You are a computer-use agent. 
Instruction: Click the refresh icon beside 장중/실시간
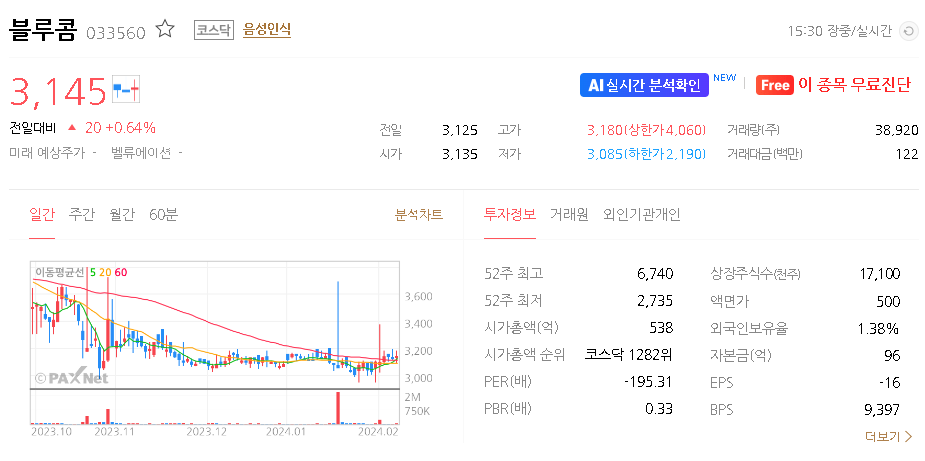(x=908, y=31)
